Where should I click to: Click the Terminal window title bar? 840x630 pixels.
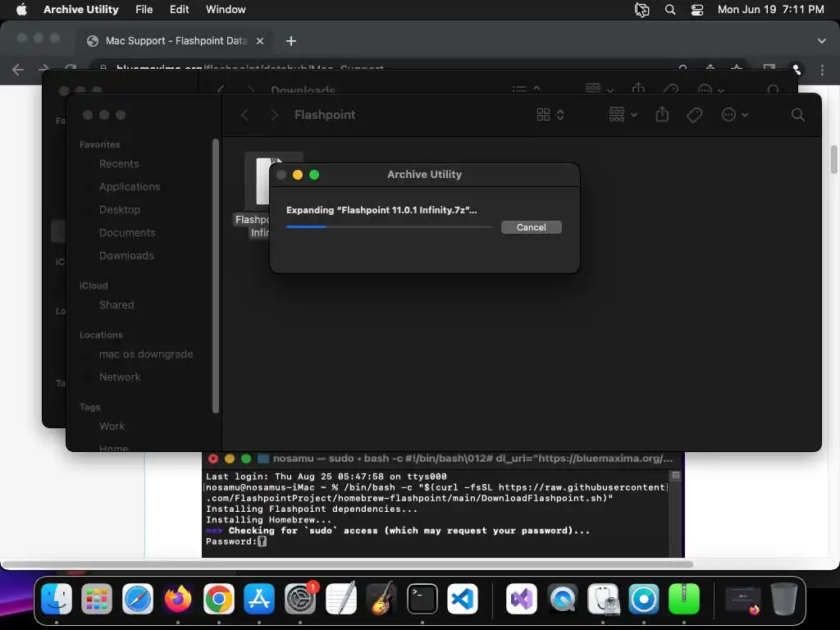coord(443,459)
